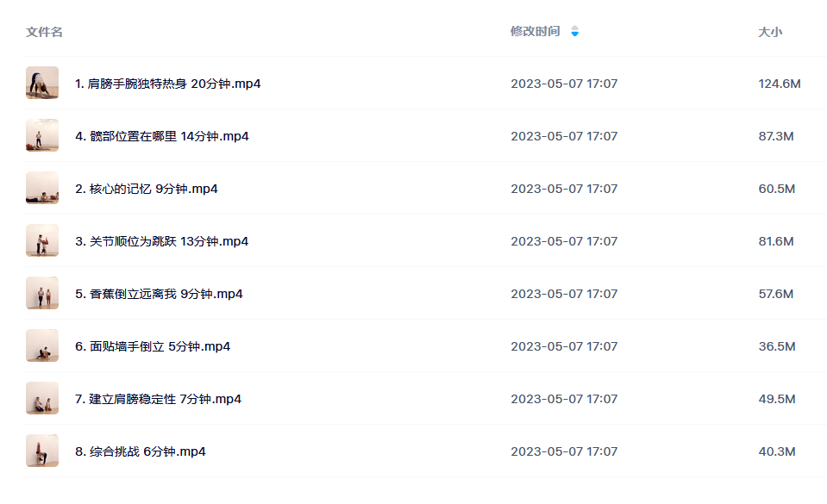
Task: Open file 2. 核心的记忆 9分钟.mp4
Action: click(146, 189)
